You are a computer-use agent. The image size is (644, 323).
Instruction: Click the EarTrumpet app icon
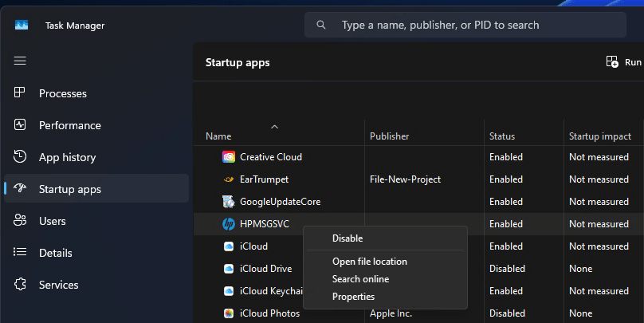pyautogui.click(x=229, y=179)
